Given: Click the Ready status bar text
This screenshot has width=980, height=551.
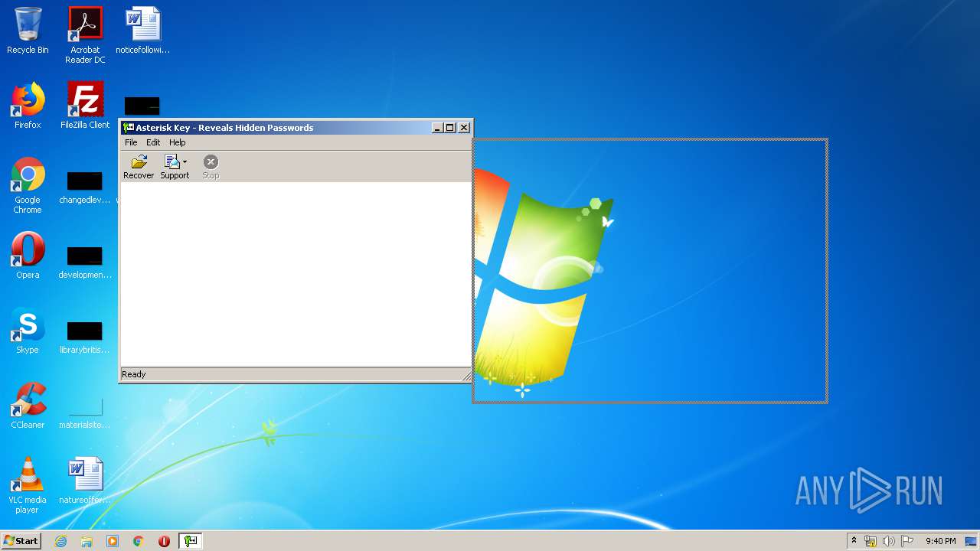Looking at the screenshot, I should coord(133,374).
